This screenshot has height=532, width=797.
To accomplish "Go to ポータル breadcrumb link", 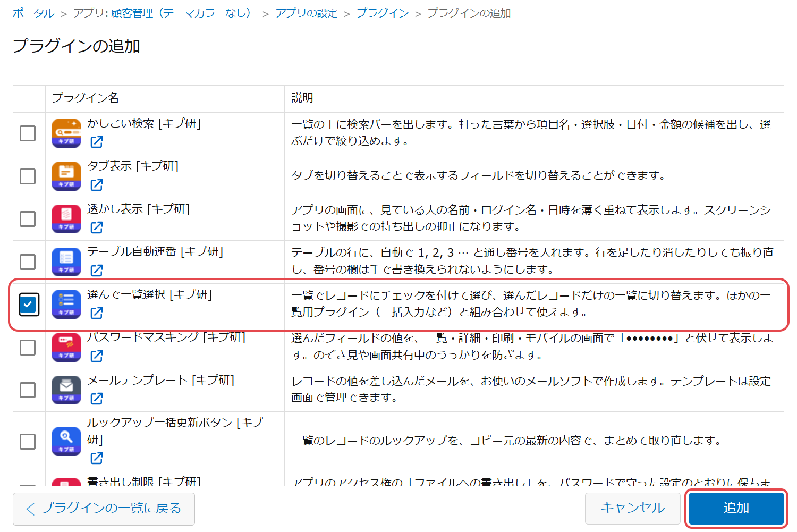I will (33, 13).
